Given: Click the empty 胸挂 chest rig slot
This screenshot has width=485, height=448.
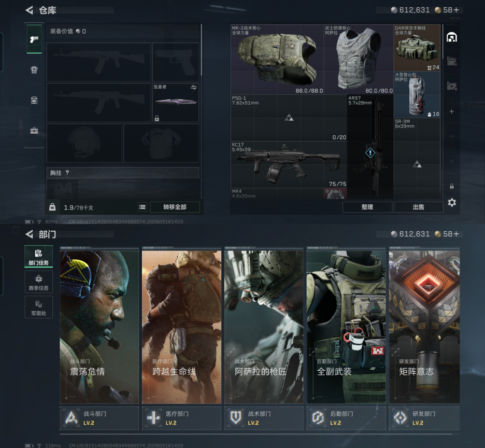Looking at the screenshot, I should coord(63,189).
